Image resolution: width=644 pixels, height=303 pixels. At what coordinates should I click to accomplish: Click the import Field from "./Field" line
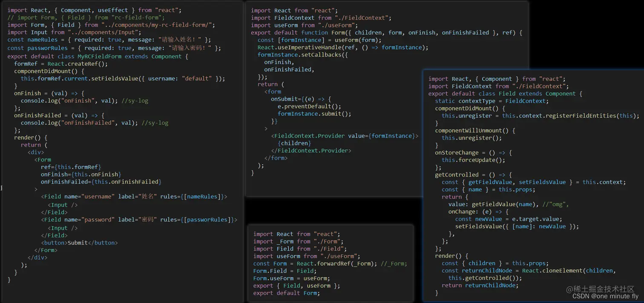point(300,249)
